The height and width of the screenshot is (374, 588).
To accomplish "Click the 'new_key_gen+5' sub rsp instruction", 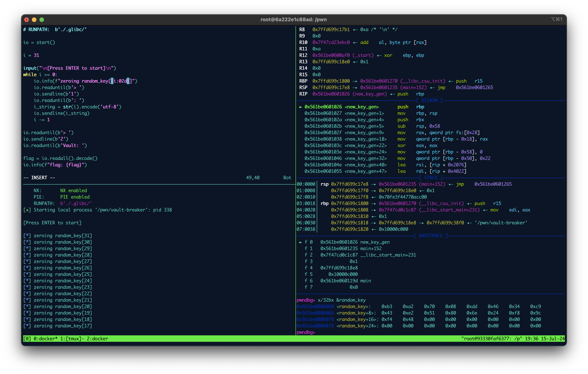I will (x=372, y=126).
